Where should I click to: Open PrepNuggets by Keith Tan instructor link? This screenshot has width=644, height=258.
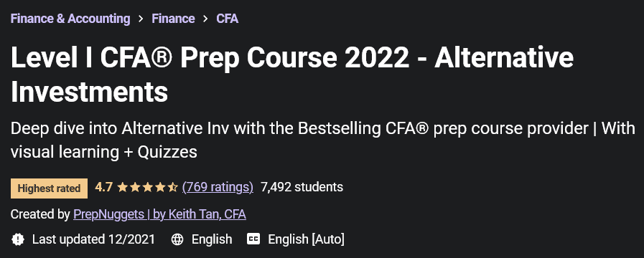pos(160,214)
